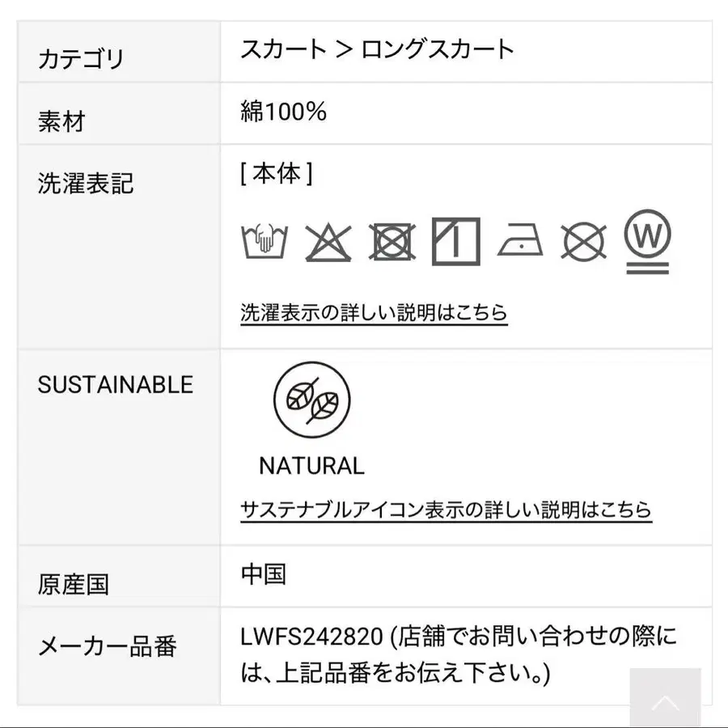Open the 洗濯表示の詳しい説明はこちら link

[374, 312]
